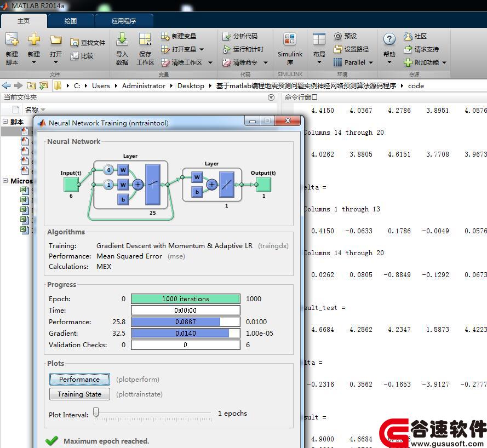Image resolution: width=487 pixels, height=448 pixels.
Task: Click the 帮助 (Help) question mark icon
Action: 389,39
